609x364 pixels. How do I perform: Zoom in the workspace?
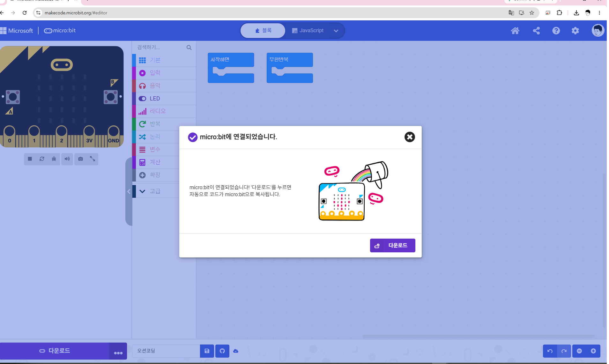point(593,351)
